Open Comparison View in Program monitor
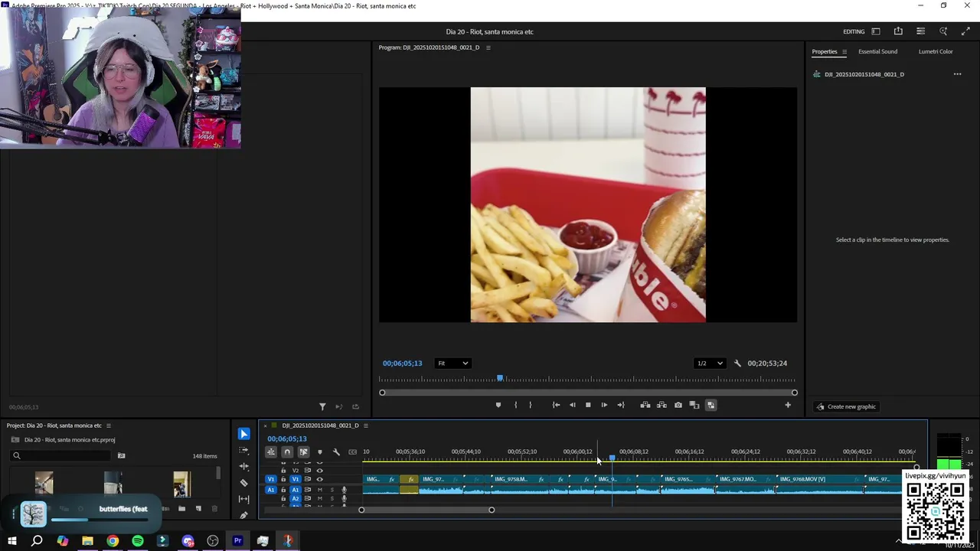 point(694,405)
